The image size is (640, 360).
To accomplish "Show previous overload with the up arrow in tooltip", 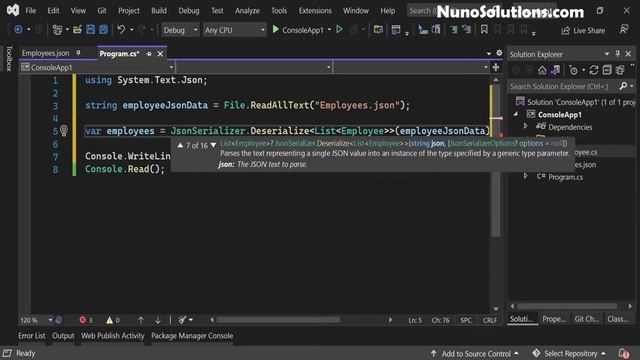I will [180, 145].
